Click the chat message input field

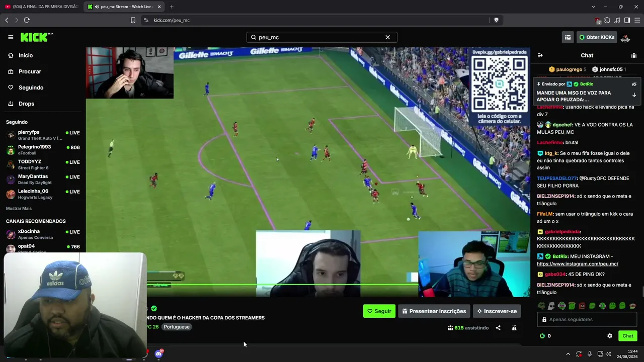point(587,319)
